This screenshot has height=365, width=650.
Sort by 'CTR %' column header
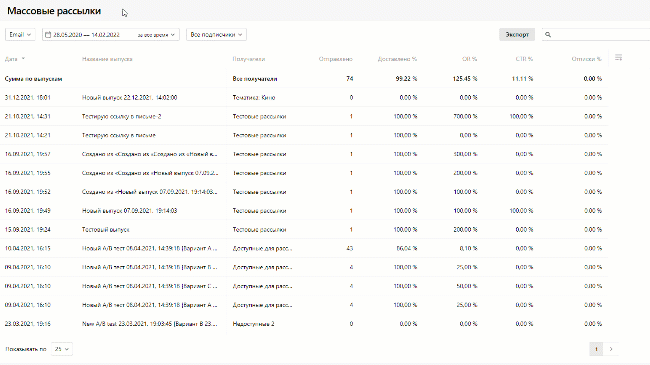(x=524, y=59)
